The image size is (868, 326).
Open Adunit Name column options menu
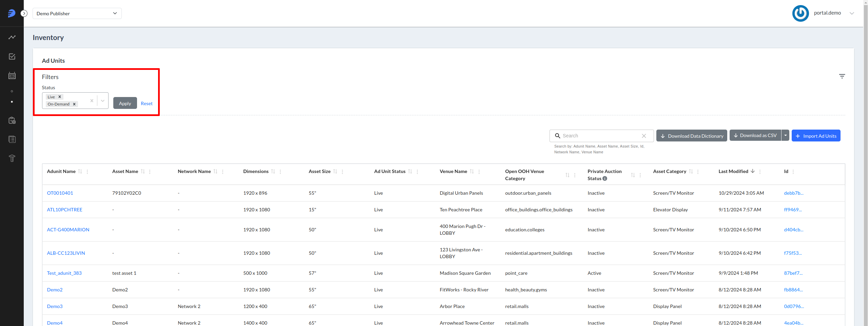[88, 172]
